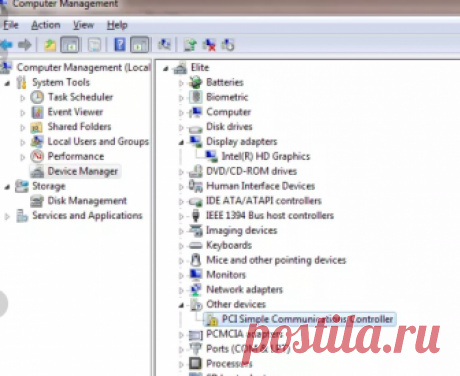The width and height of the screenshot is (460, 376).
Task: Select Task Scheduler in the tree
Action: coord(80,97)
